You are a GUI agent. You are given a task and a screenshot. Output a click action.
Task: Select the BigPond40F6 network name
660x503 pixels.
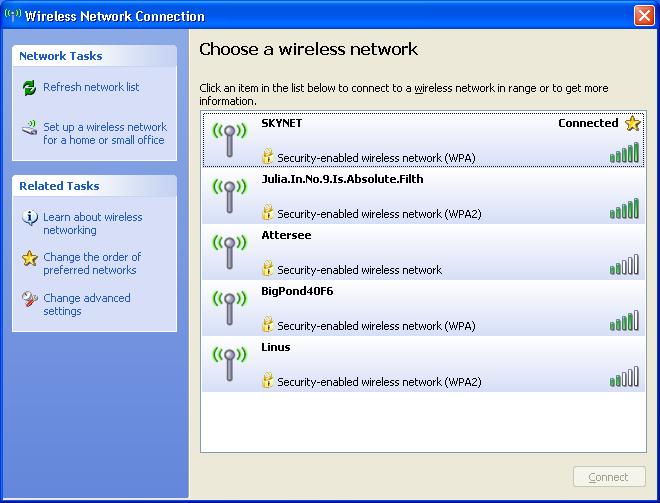pos(297,291)
